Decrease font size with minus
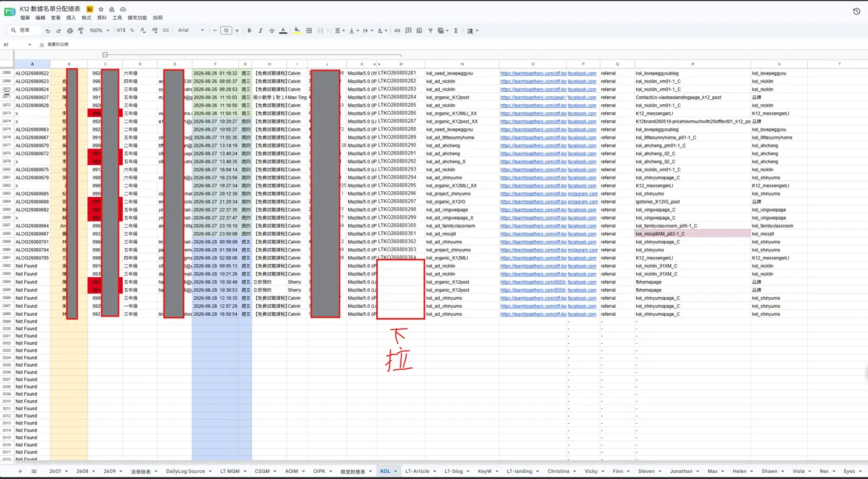Screen dimensions: 868x479 tap(215, 30)
